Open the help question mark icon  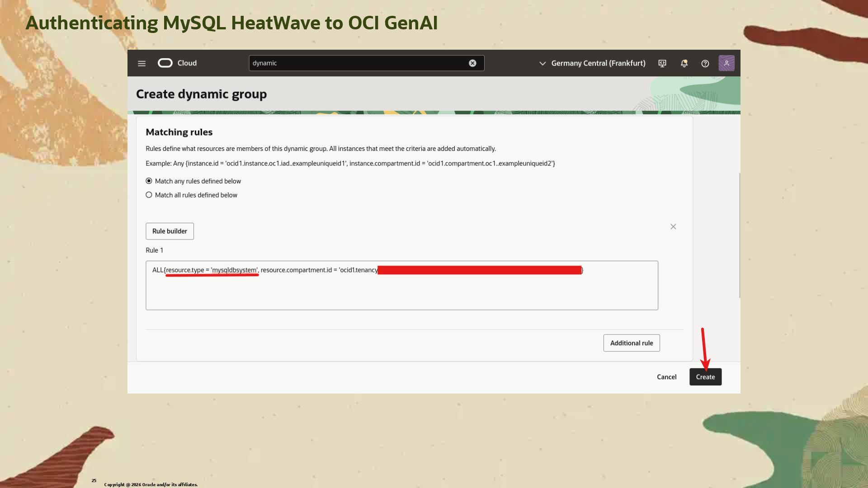[x=705, y=63]
